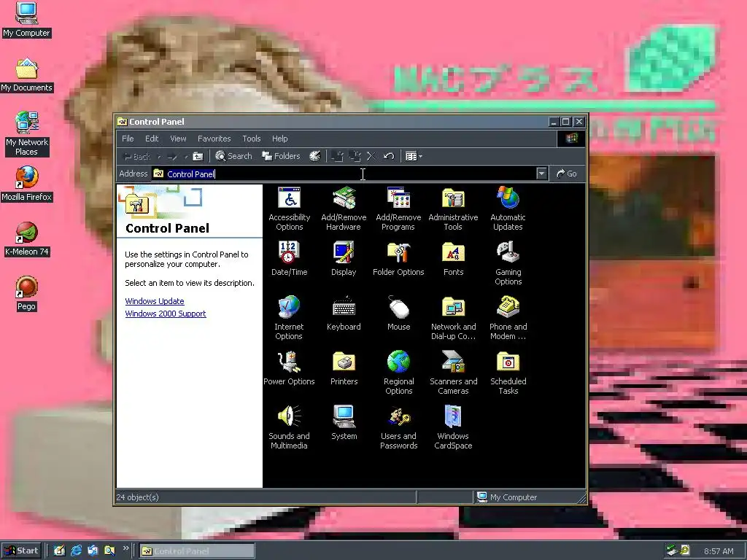Click the 24 object(s) status text
The height and width of the screenshot is (560, 747).
pyautogui.click(x=137, y=497)
